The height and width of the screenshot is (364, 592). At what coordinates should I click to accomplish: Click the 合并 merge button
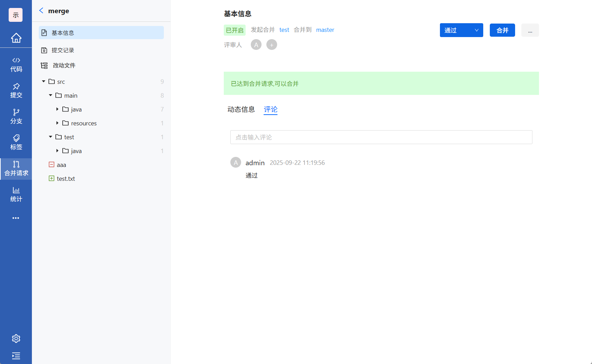[x=502, y=30]
